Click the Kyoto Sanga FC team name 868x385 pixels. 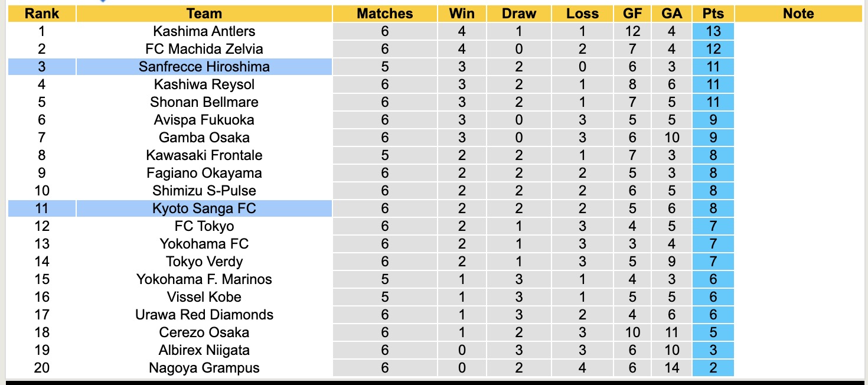point(204,208)
